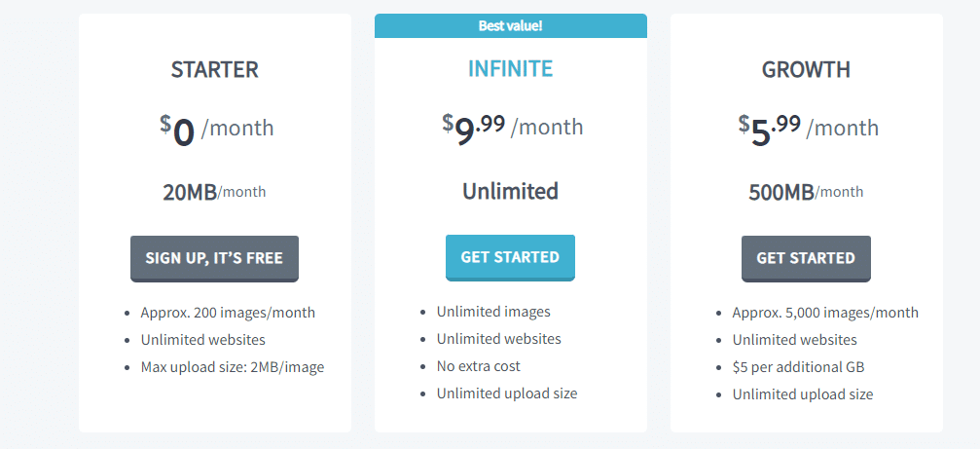Click the Best value! banner

click(x=510, y=25)
